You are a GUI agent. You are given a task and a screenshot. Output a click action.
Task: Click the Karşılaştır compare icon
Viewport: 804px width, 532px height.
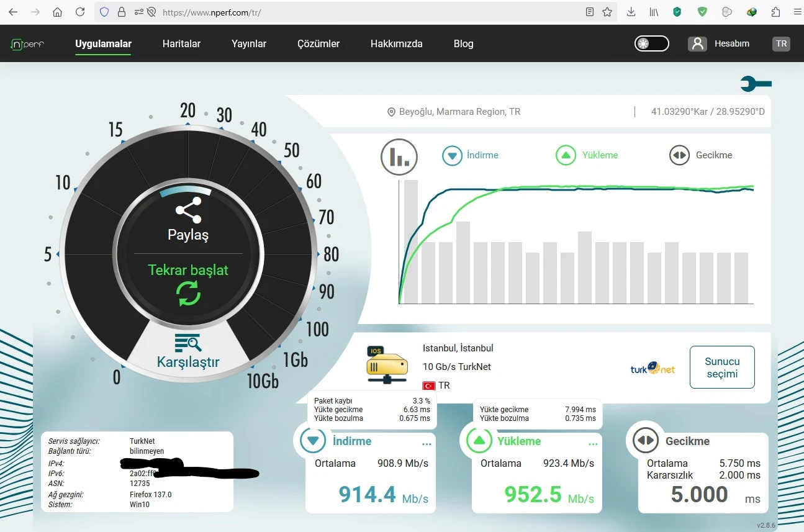click(x=187, y=342)
